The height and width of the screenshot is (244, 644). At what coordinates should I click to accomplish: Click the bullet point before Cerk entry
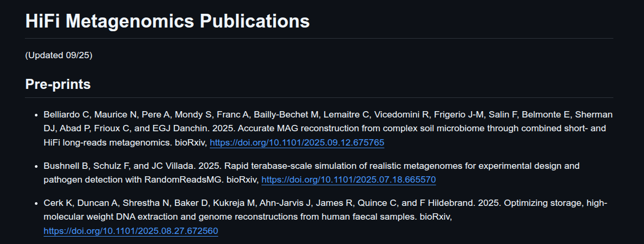(36, 204)
